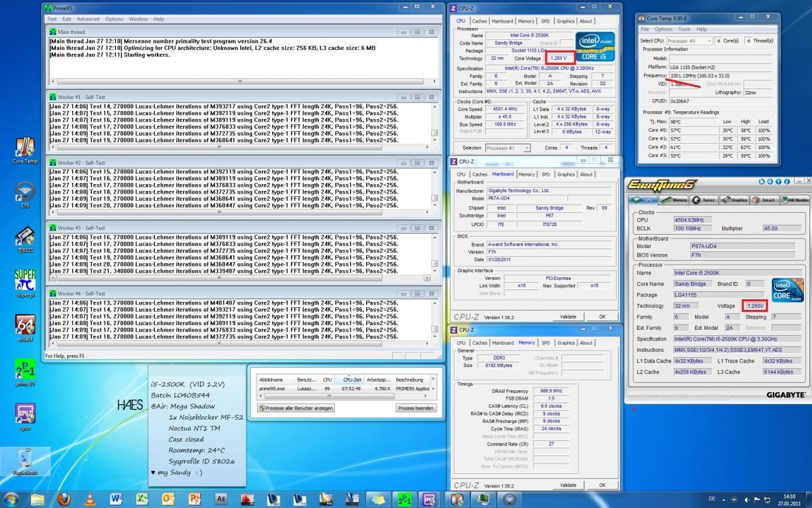Open the Advanced menu in Prime95
Screen dimensions: 812x508
click(86, 19)
